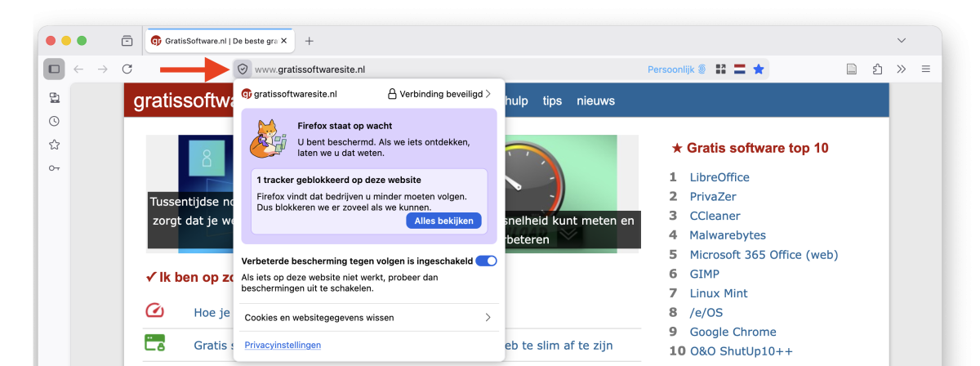
Task: Expand Verbinding beveiligd connection details
Action: tap(439, 94)
